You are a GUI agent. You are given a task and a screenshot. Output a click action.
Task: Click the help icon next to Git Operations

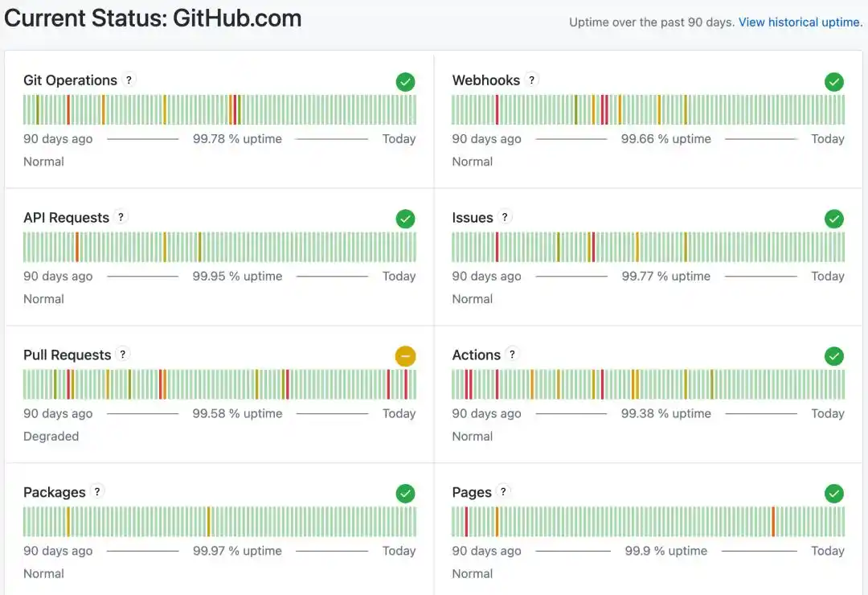tap(129, 80)
